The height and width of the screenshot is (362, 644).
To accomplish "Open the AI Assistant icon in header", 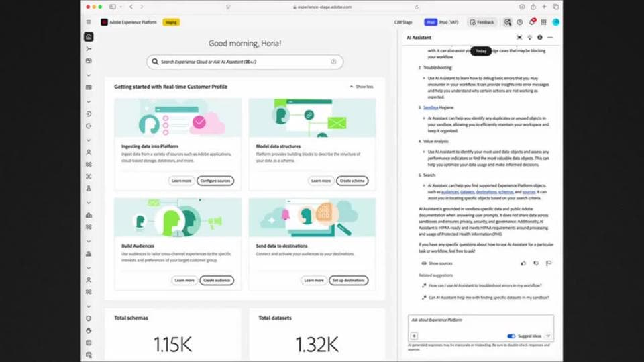I will pyautogui.click(x=508, y=22).
